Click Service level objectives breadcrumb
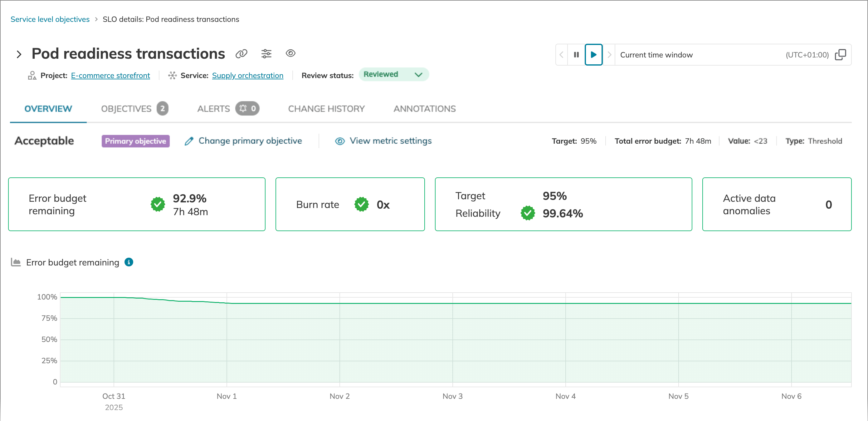Image resolution: width=868 pixels, height=421 pixels. point(50,19)
